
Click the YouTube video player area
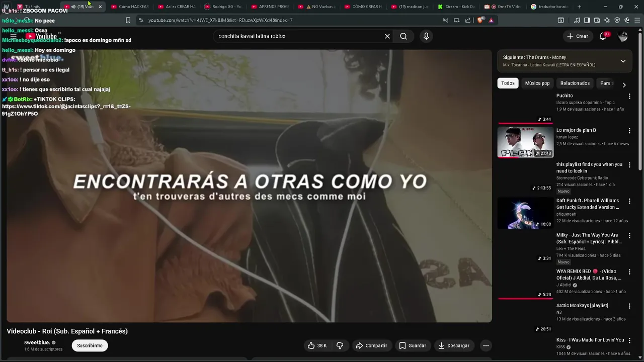click(249, 186)
